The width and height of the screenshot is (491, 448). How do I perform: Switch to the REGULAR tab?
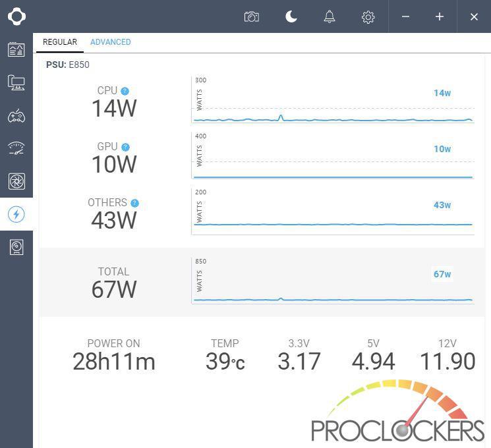tap(60, 42)
